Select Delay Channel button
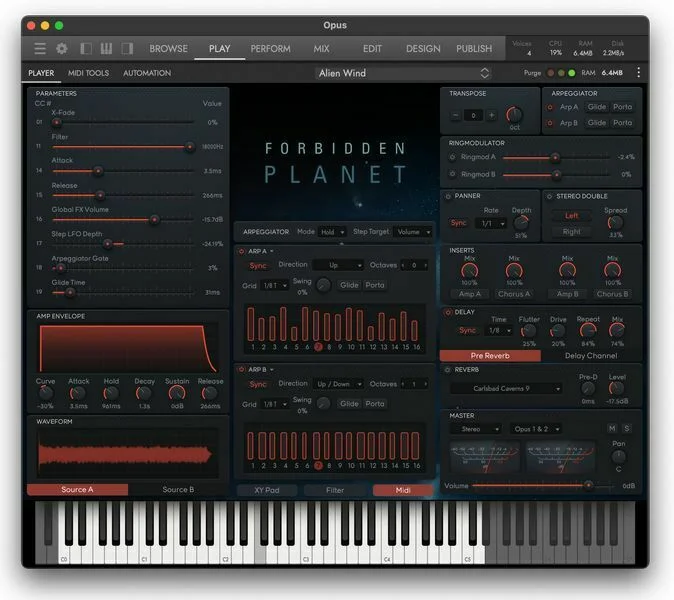The width and height of the screenshot is (674, 600). tap(591, 355)
